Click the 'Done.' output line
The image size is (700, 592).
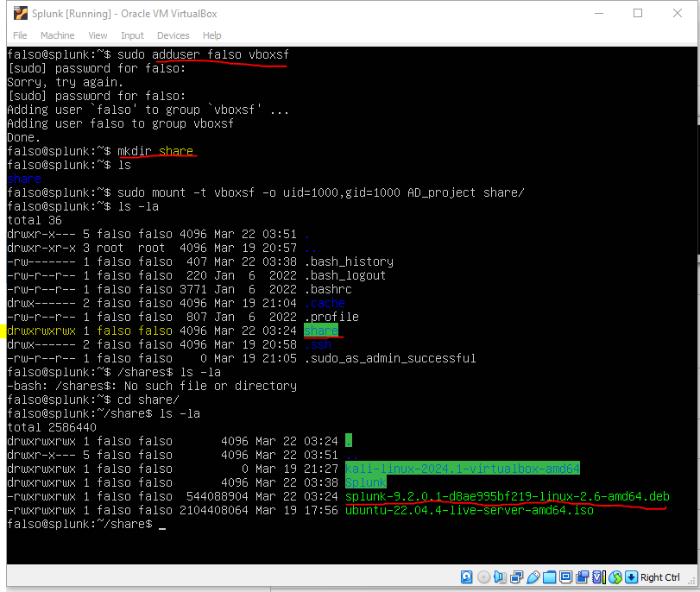tap(23, 137)
